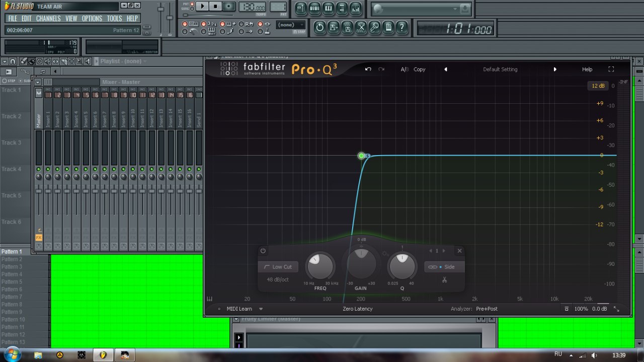
Task: Open the Browser view button
Action: click(342, 8)
